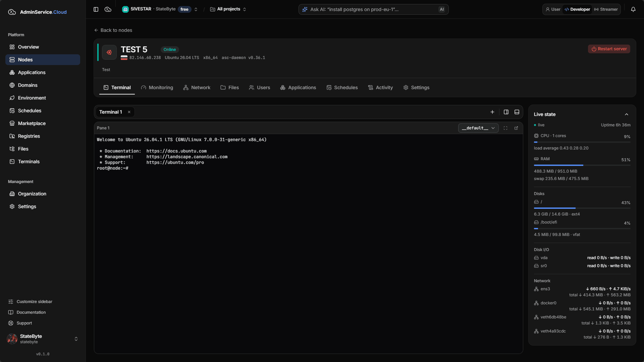Expand Pane 1 to fullscreen
The height and width of the screenshot is (362, 644).
point(505,128)
